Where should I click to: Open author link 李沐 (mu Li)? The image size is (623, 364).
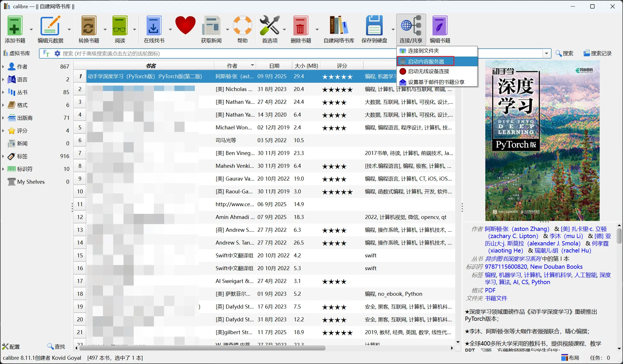click(x=566, y=236)
